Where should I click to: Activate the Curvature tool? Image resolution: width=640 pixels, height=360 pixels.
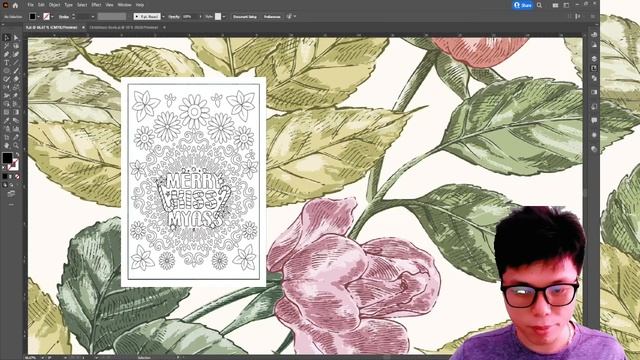[16, 54]
